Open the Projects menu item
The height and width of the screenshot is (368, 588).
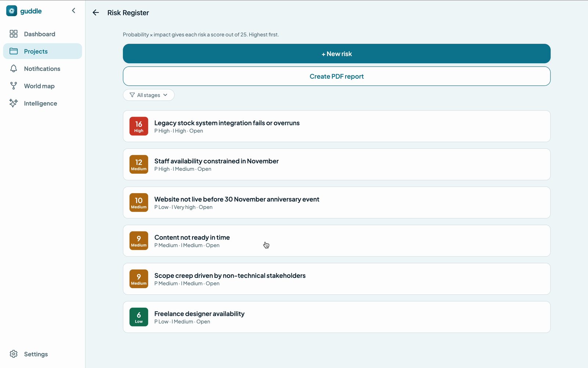point(43,51)
